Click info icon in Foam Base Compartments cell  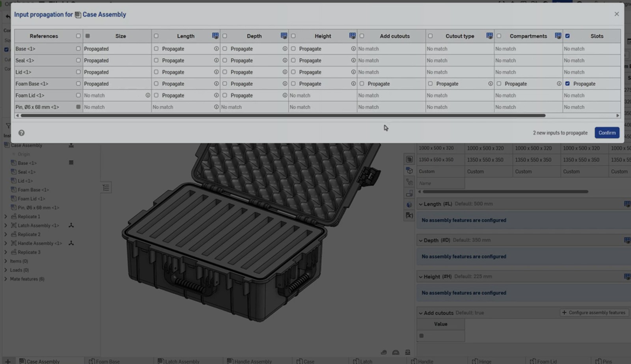click(x=559, y=84)
